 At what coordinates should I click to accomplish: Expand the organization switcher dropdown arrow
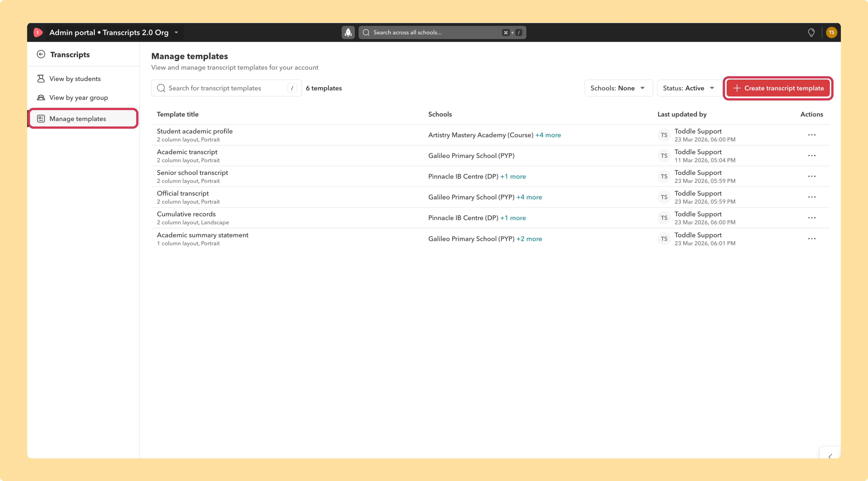(x=176, y=32)
